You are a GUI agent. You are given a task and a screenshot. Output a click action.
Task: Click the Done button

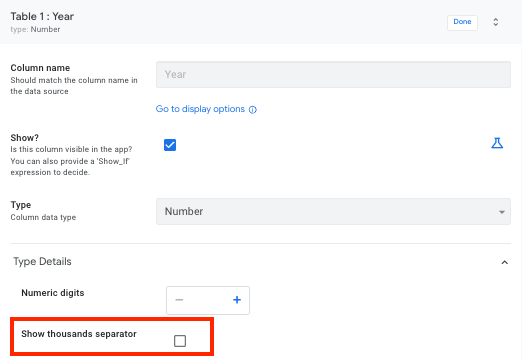tap(462, 22)
